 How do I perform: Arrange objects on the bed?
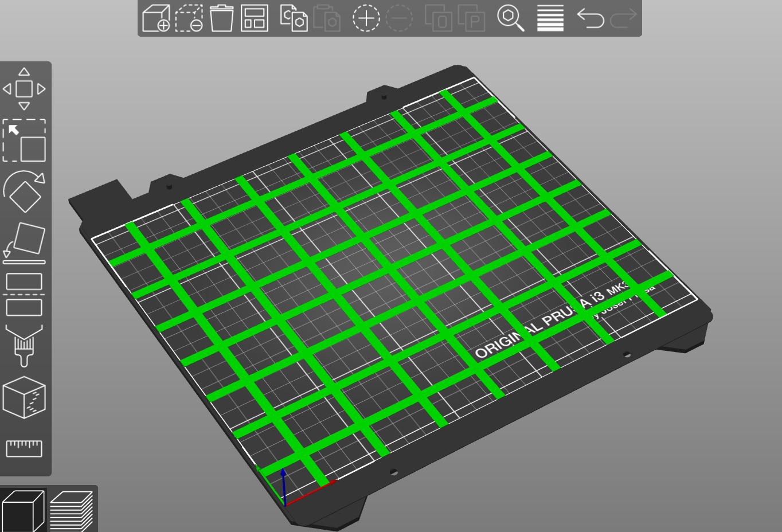point(255,18)
